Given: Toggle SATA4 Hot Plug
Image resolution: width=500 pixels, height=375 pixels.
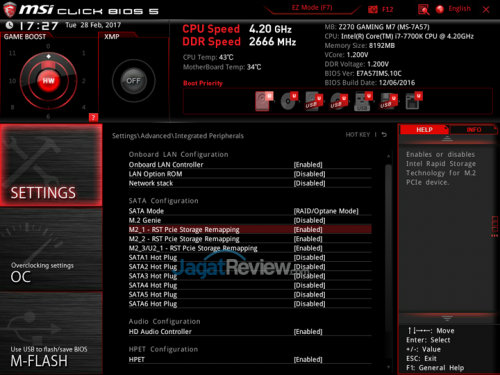Looking at the screenshot, I should click(x=250, y=285).
